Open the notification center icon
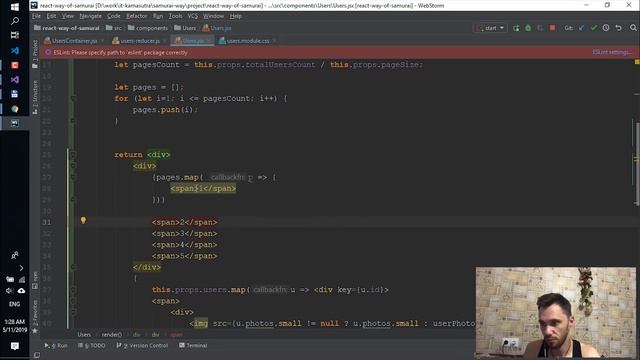The image size is (640, 360). (15, 347)
